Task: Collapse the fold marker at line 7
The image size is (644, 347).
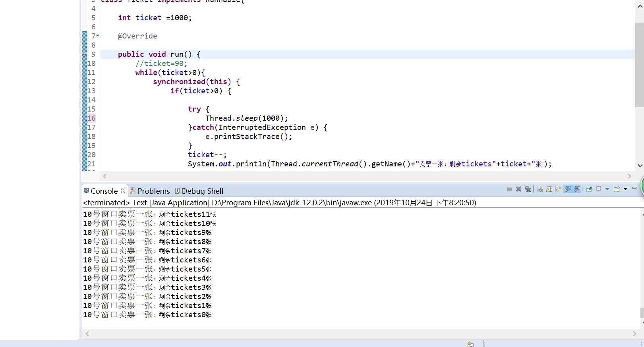Action: point(98,36)
